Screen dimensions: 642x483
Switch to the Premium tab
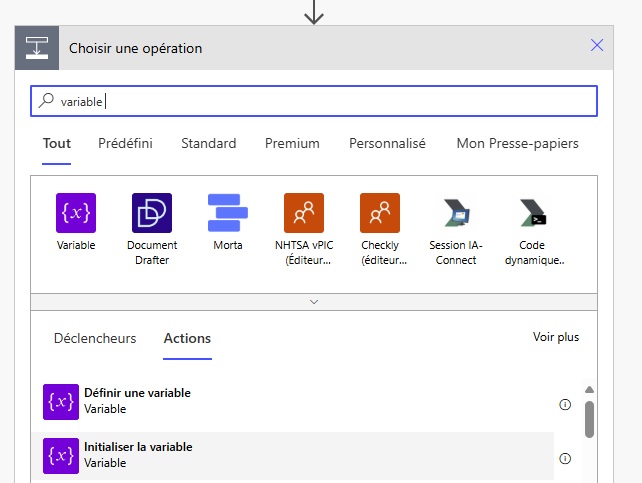point(292,144)
